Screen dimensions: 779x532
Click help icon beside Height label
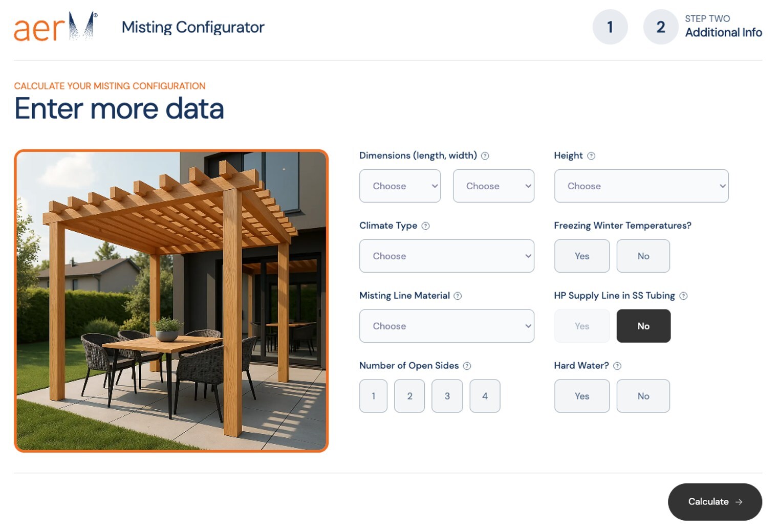591,156
